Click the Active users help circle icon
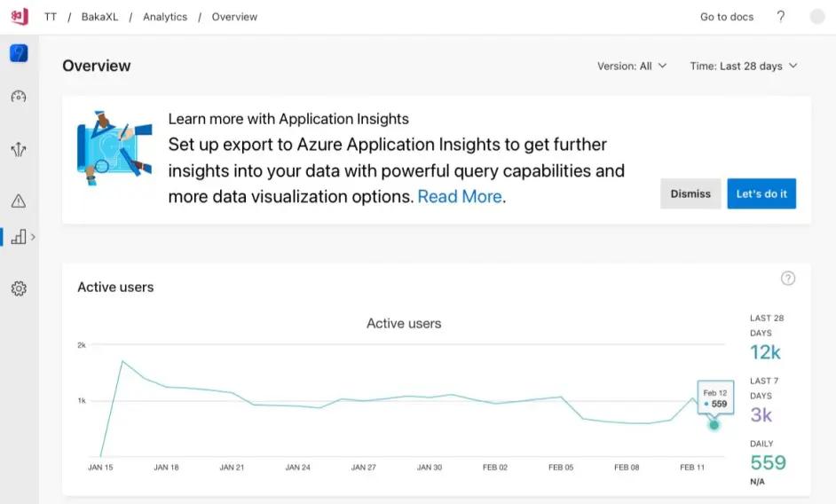836x504 pixels. coord(788,279)
